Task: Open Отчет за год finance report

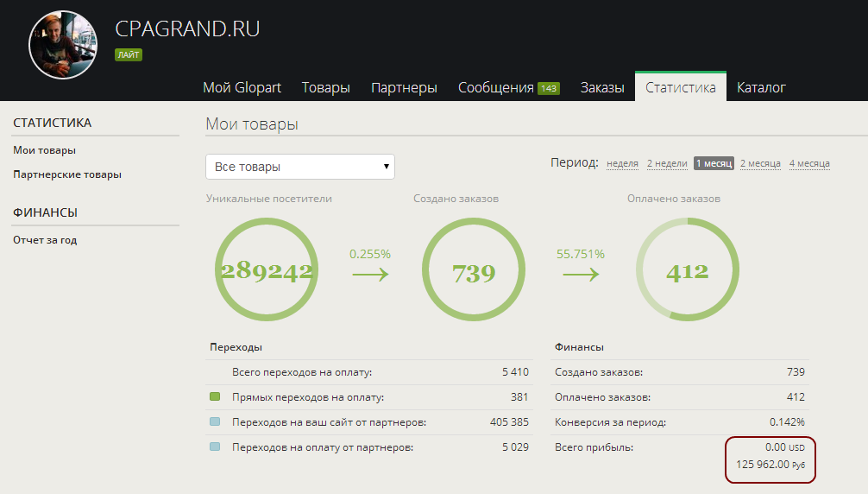Action: [x=45, y=240]
